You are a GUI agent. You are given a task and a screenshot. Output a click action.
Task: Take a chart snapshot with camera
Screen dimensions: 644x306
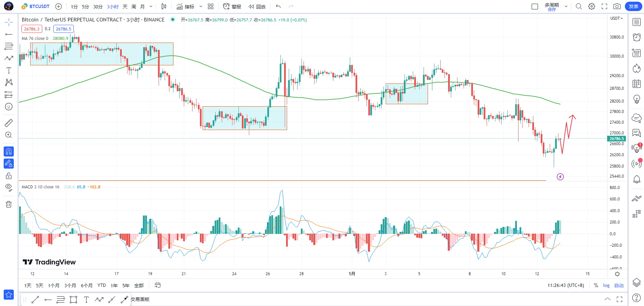[x=617, y=6]
